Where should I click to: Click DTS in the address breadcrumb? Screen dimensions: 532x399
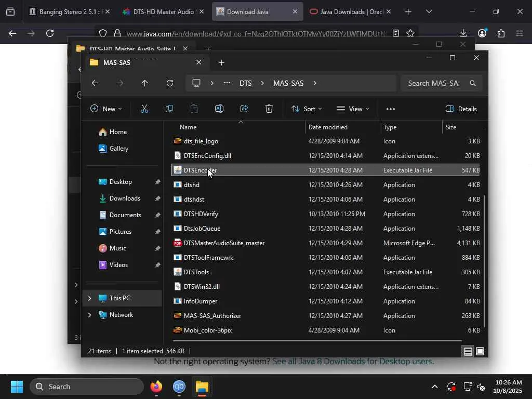pyautogui.click(x=246, y=83)
